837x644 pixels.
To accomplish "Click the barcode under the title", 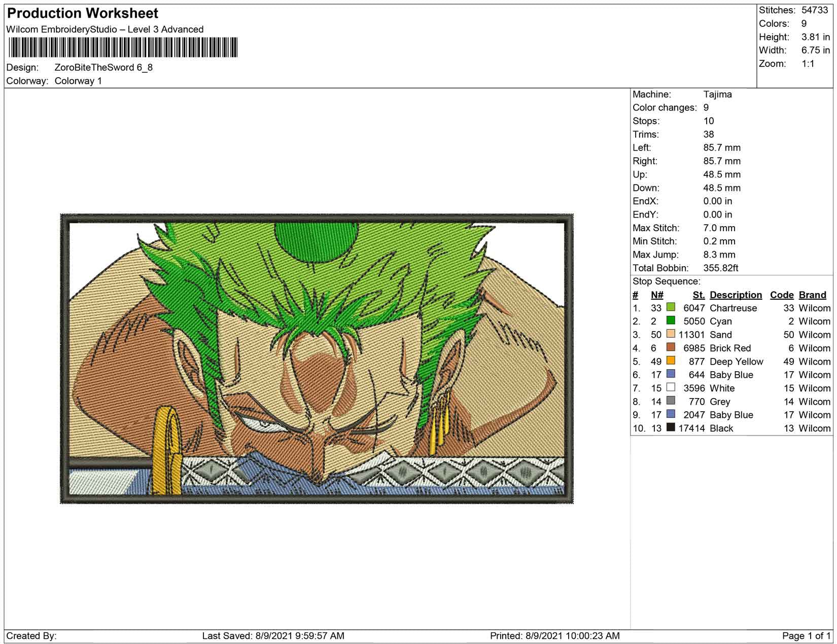I will coord(123,48).
